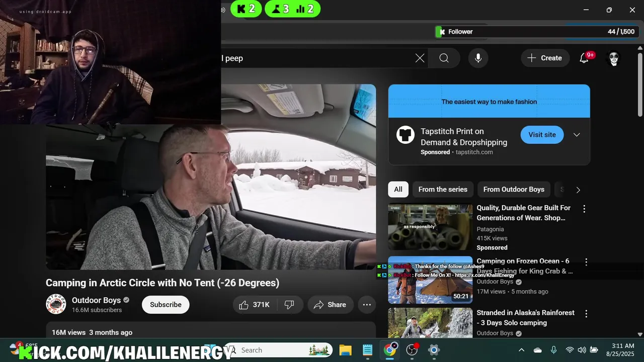The image size is (644, 362).
Task: Select From the series chip
Action: click(443, 190)
